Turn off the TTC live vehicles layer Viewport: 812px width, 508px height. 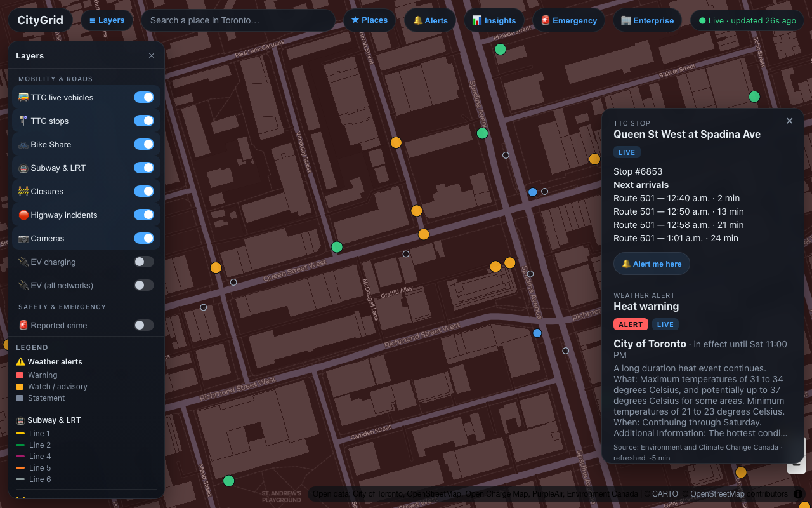(x=144, y=97)
